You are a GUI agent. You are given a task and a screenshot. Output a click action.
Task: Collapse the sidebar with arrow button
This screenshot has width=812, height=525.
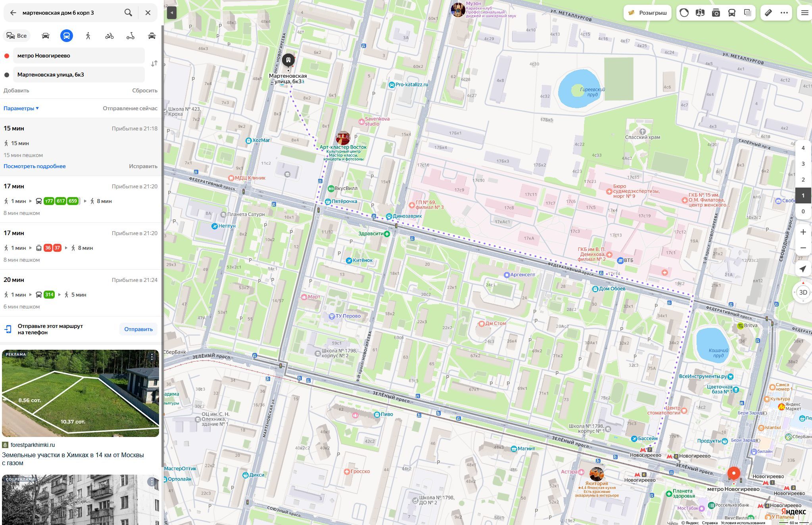tap(171, 12)
